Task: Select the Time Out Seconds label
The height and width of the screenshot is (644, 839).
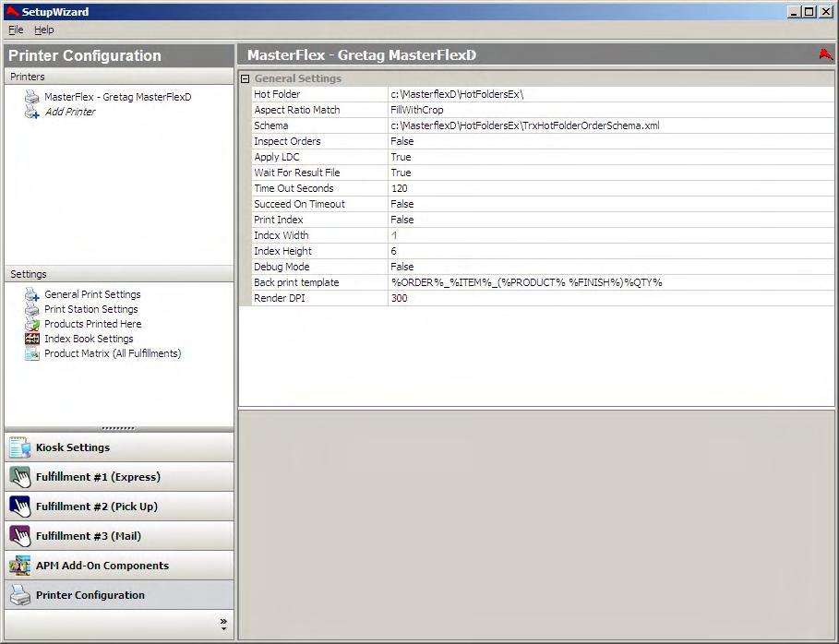Action: (x=294, y=188)
